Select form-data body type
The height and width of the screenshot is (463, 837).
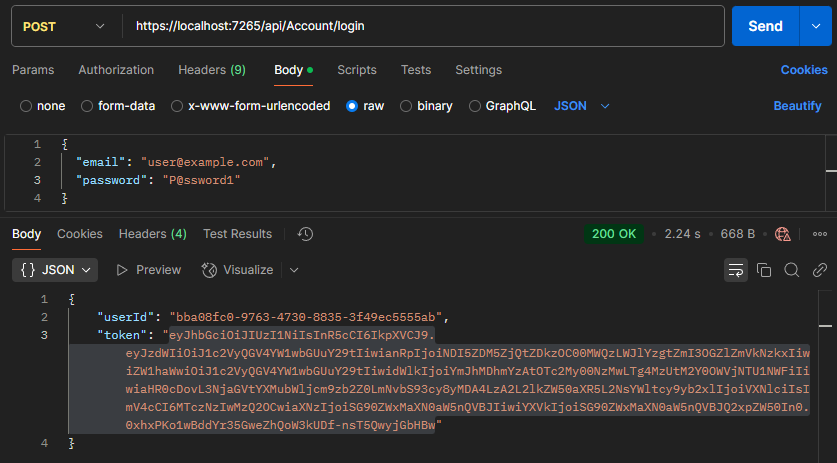tap(87, 106)
